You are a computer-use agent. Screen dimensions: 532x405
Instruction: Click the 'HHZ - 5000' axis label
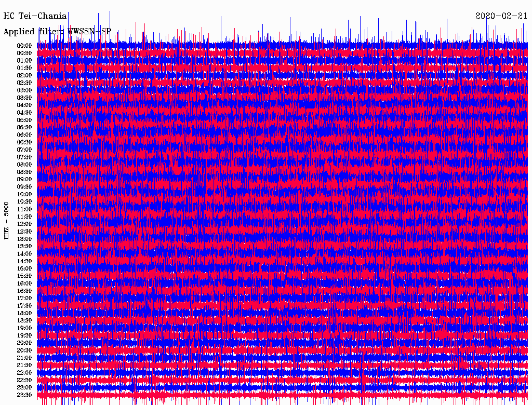tap(6, 221)
